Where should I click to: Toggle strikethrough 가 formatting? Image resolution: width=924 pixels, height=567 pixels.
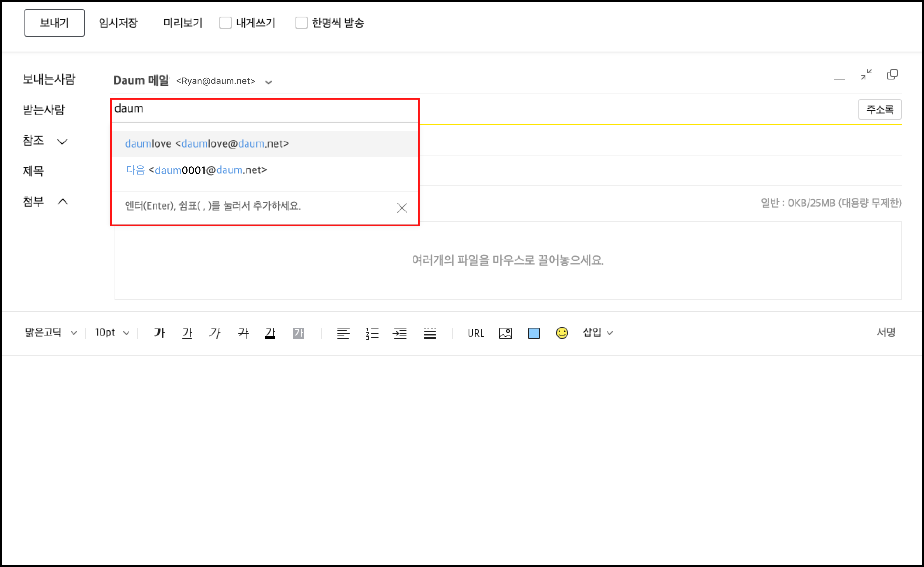coord(243,333)
